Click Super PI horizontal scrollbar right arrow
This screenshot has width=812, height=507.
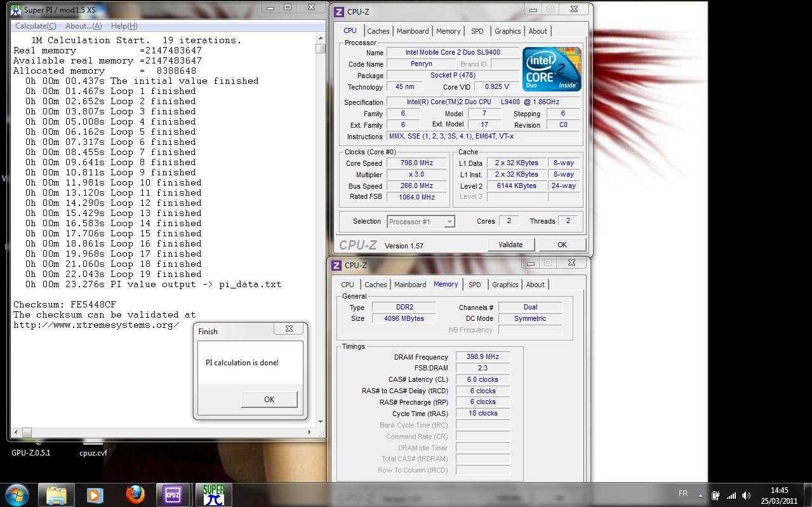310,433
